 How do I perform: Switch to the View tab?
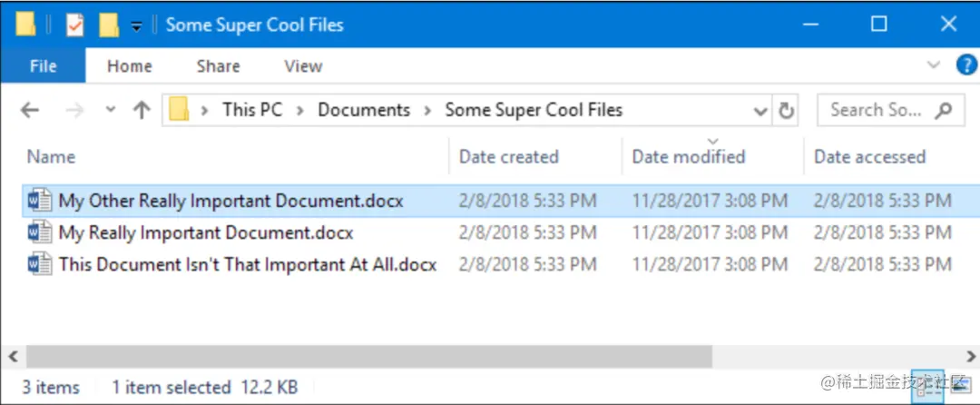click(303, 65)
